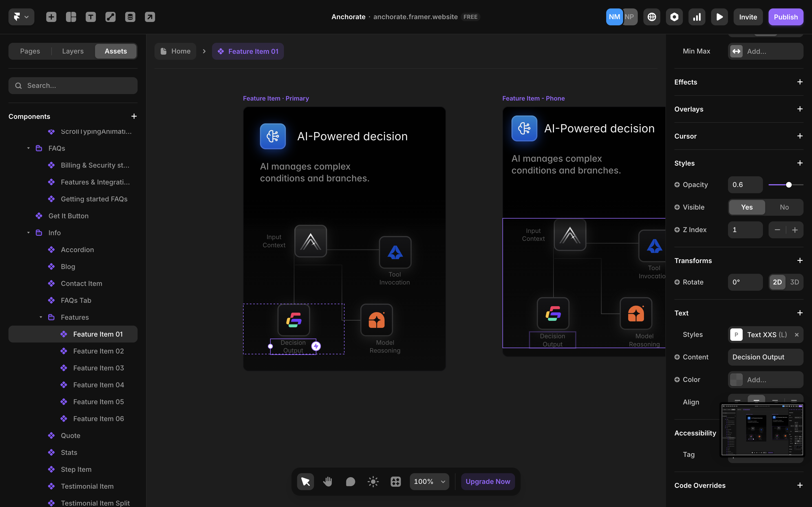
Task: Set Visible to No
Action: (784, 207)
